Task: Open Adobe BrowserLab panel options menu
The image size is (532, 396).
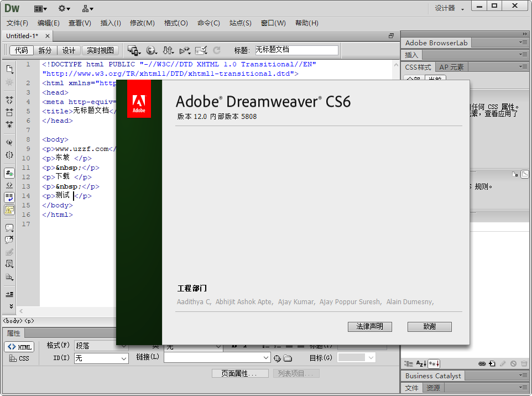Action: [x=523, y=43]
